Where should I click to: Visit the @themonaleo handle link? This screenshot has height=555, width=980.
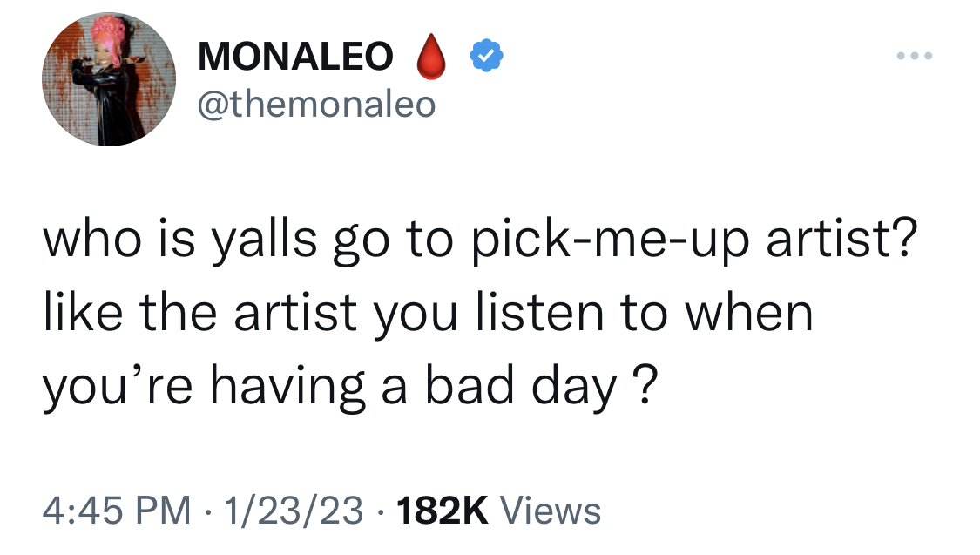click(x=316, y=104)
